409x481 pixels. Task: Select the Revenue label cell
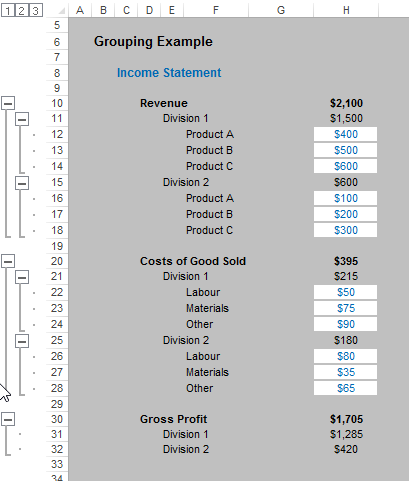[x=164, y=103]
